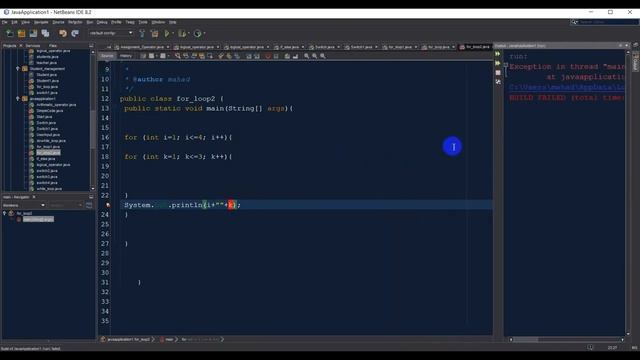640x360 pixels.
Task: Open Debug Project dropdown arrow
Action: point(188,33)
